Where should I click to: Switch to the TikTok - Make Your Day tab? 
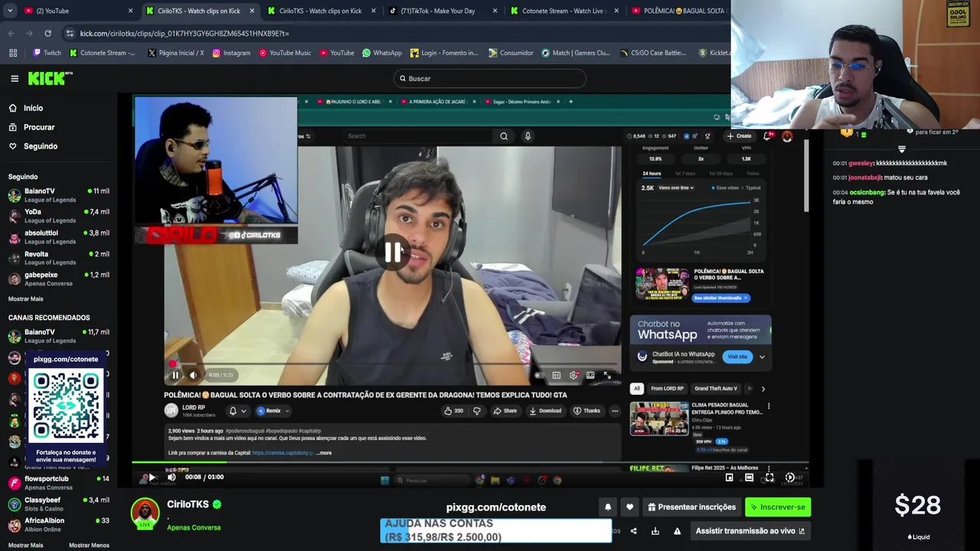pyautogui.click(x=443, y=11)
